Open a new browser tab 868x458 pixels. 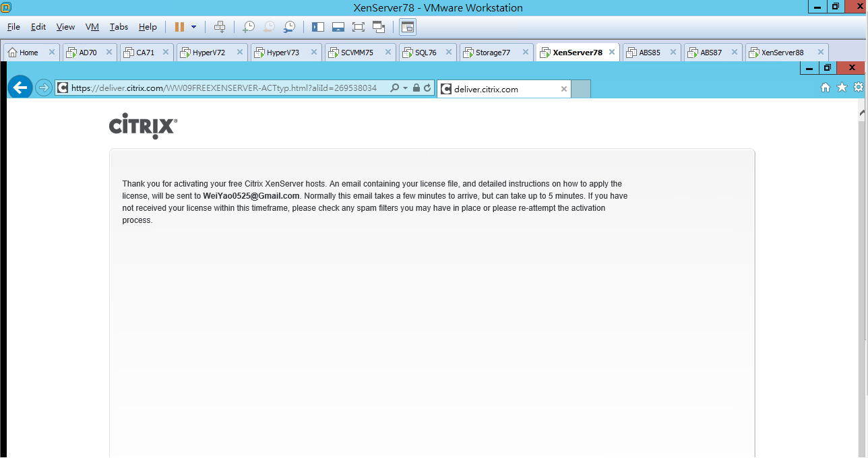(581, 89)
